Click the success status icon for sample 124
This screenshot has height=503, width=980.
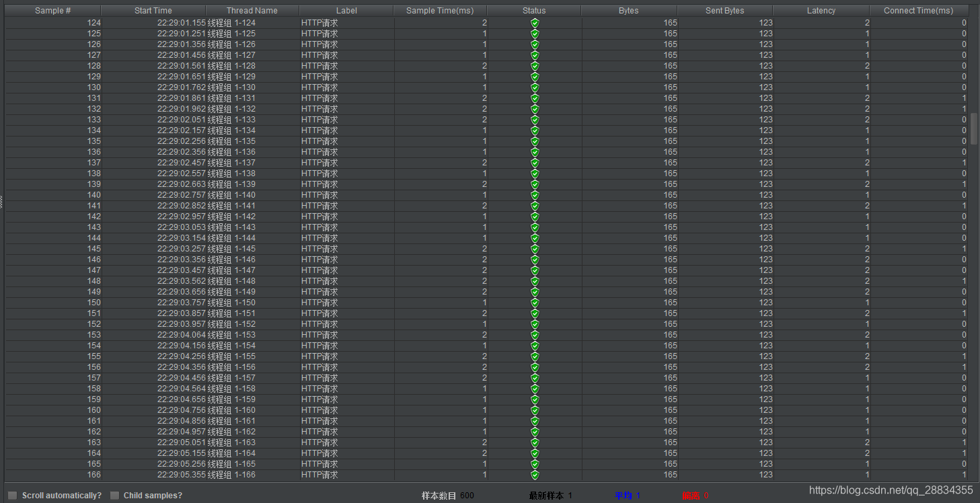pyautogui.click(x=535, y=23)
